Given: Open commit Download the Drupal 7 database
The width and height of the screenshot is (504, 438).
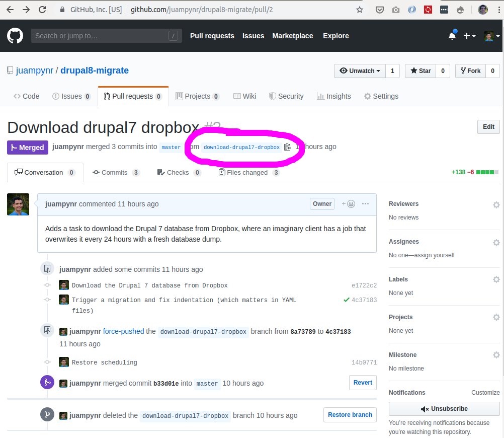Looking at the screenshot, I should tap(150, 285).
